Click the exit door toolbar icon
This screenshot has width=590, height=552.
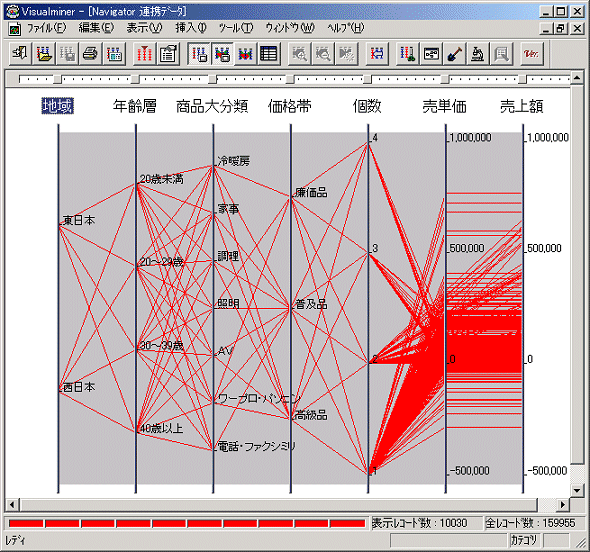(x=20, y=54)
